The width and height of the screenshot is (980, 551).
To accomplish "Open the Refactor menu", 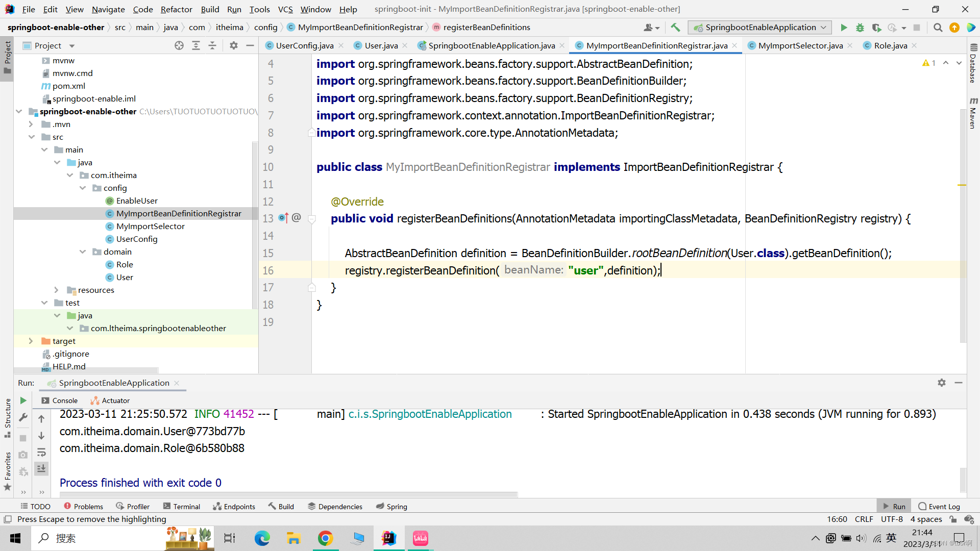I will (176, 9).
